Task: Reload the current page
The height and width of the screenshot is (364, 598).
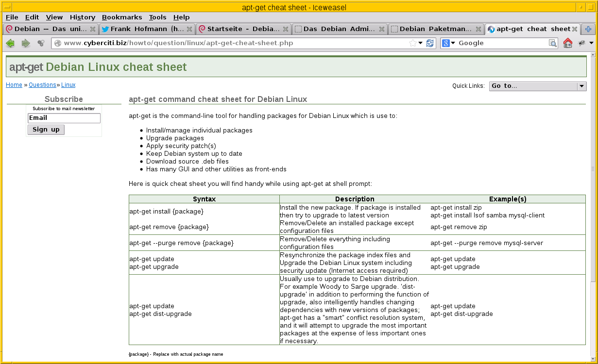Action: (x=430, y=43)
